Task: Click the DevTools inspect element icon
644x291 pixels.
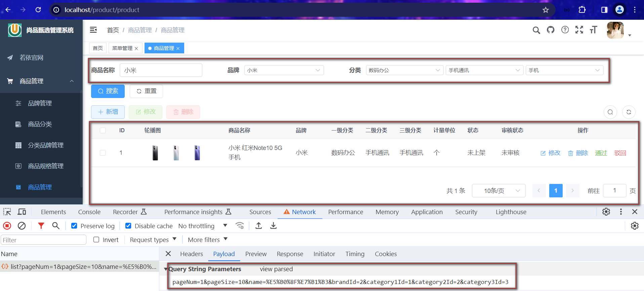Action: (7, 212)
